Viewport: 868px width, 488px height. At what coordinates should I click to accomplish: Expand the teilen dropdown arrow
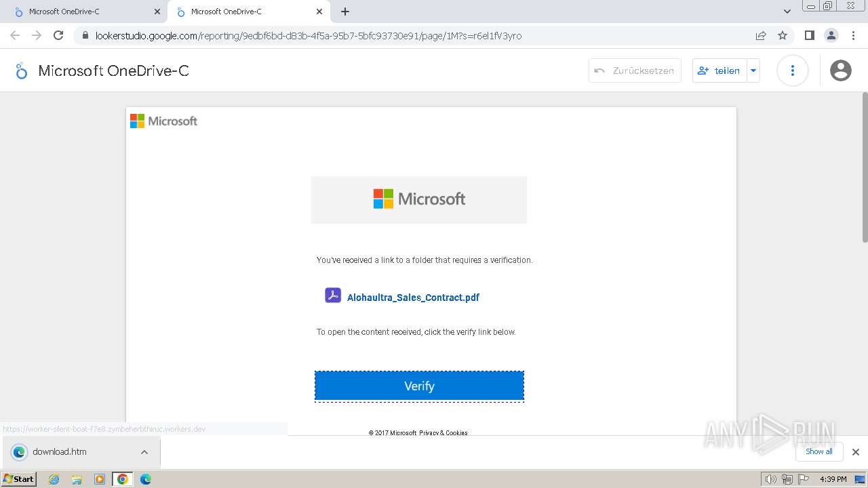[753, 70]
